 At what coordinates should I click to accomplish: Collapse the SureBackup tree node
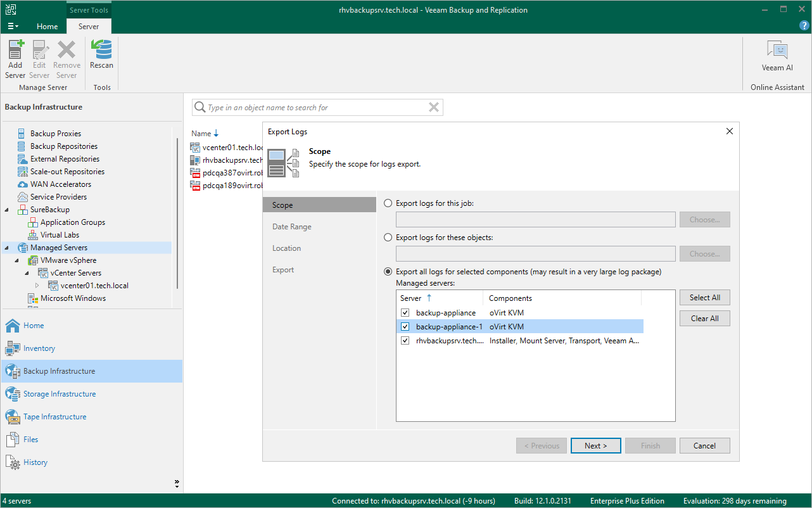[x=7, y=210]
